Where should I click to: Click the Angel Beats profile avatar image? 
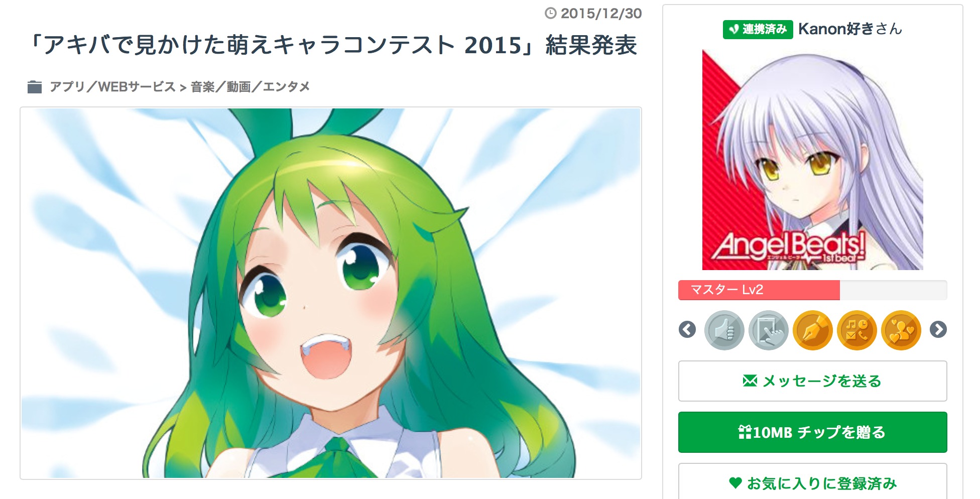point(812,160)
